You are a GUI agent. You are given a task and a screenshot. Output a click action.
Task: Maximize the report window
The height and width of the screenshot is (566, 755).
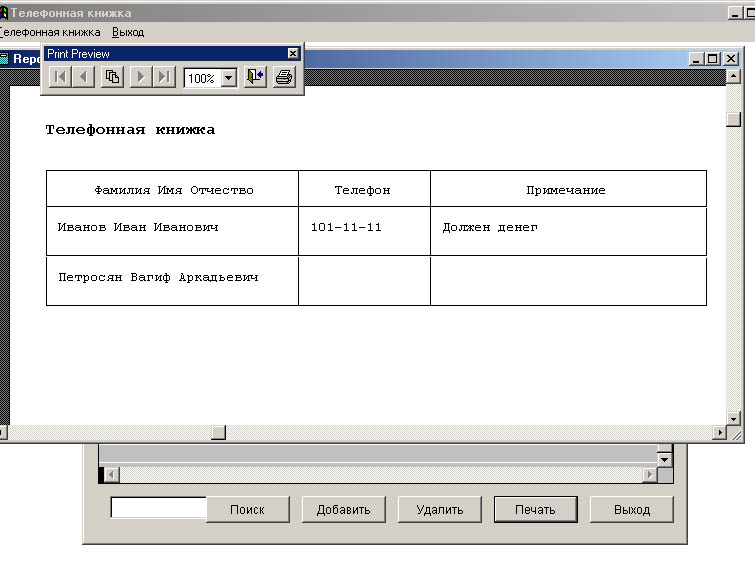712,59
